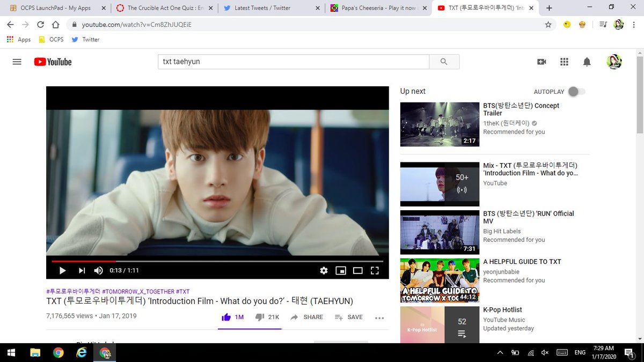Image resolution: width=644 pixels, height=362 pixels.
Task: Open BTS 'RUN' Official MV thumbnail
Action: [440, 232]
